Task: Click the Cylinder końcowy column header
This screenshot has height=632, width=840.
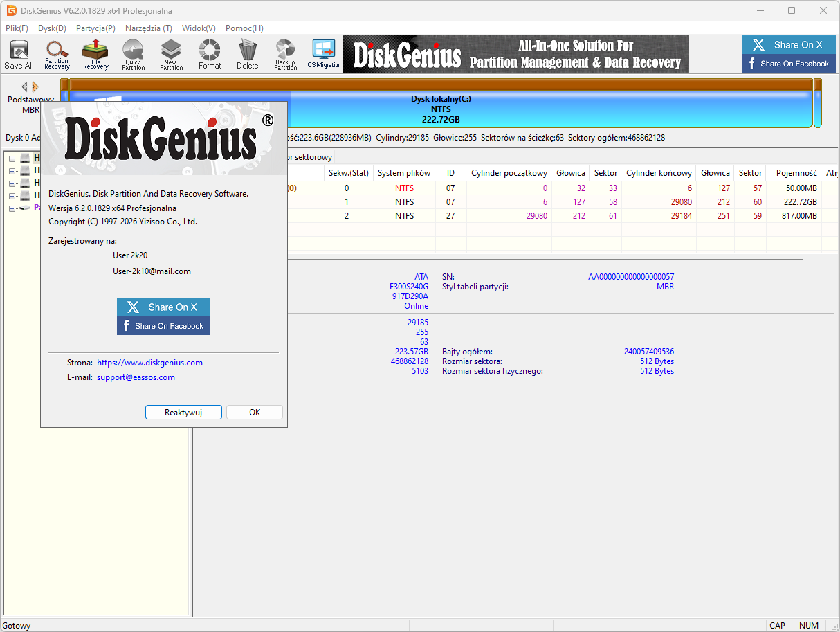Action: pos(659,173)
